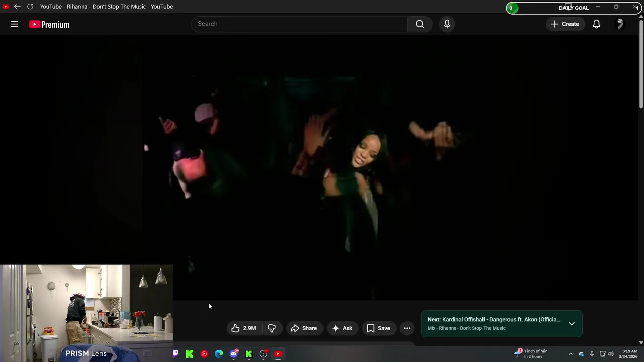Submit search with magnifying glass button
The width and height of the screenshot is (644, 362).
420,24
